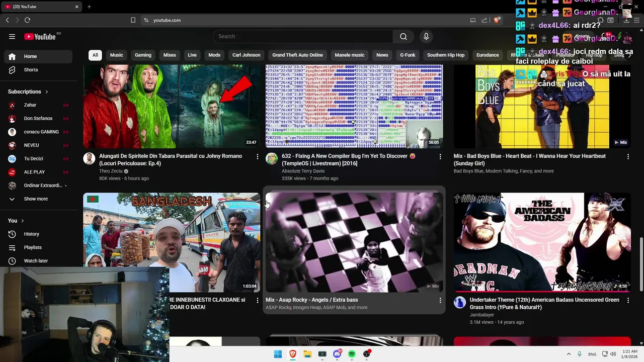Click the share page icon in address bar
The image size is (644, 362).
point(484,20)
